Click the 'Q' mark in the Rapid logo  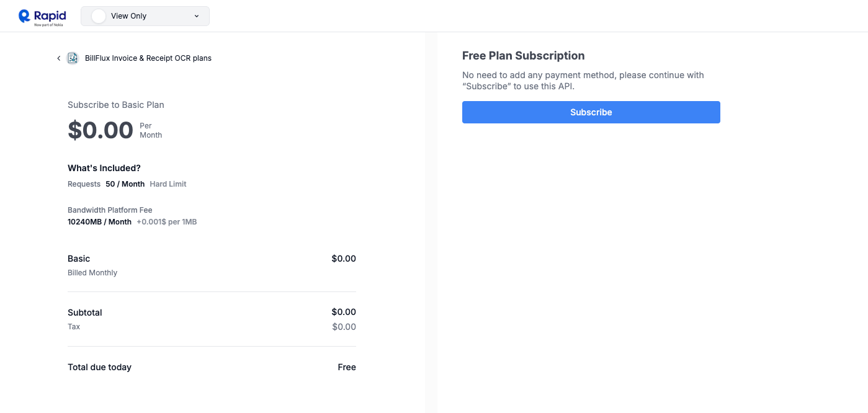coord(24,16)
